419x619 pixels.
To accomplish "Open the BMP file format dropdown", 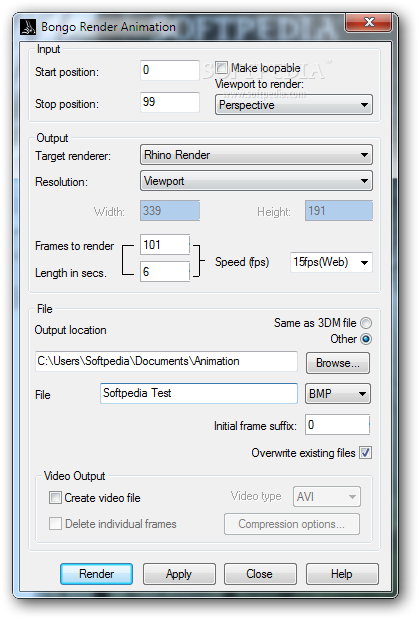I will [338, 393].
